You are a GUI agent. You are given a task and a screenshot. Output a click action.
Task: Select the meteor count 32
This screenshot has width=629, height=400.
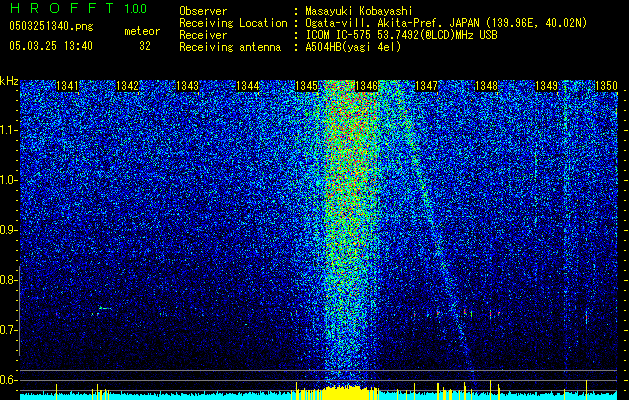tap(145, 46)
